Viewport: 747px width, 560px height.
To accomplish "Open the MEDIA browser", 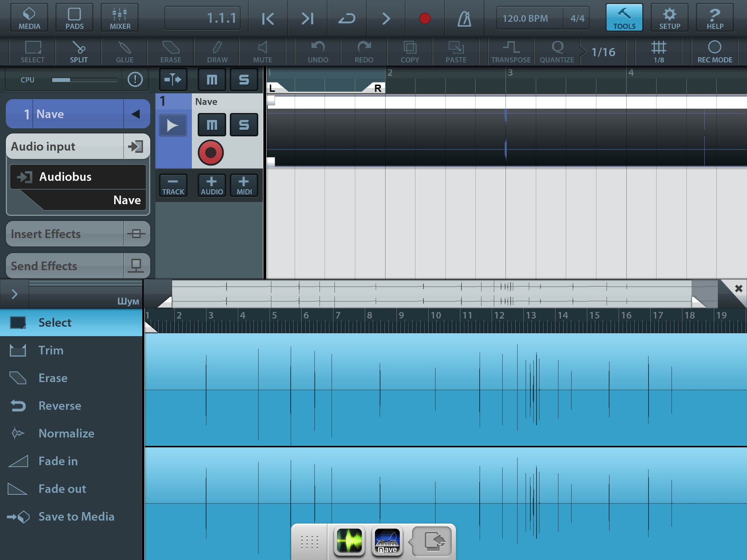I will click(29, 17).
